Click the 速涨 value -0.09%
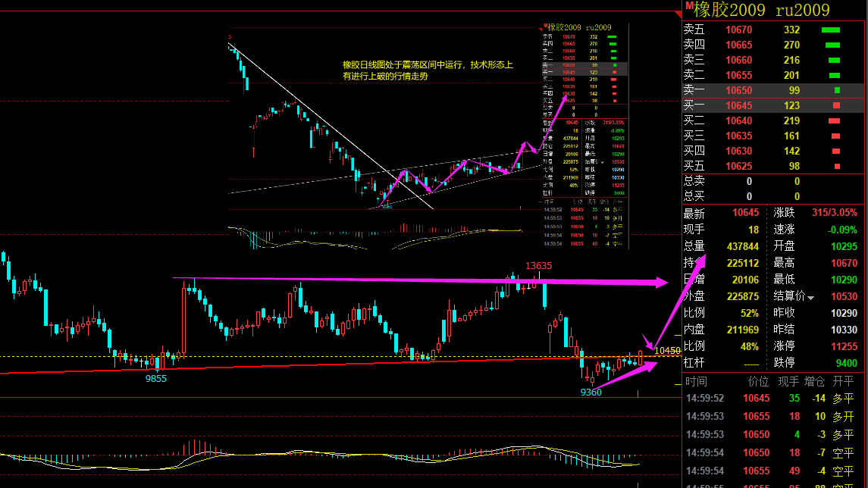Screen dimensions: 868x488 pyautogui.click(x=842, y=230)
